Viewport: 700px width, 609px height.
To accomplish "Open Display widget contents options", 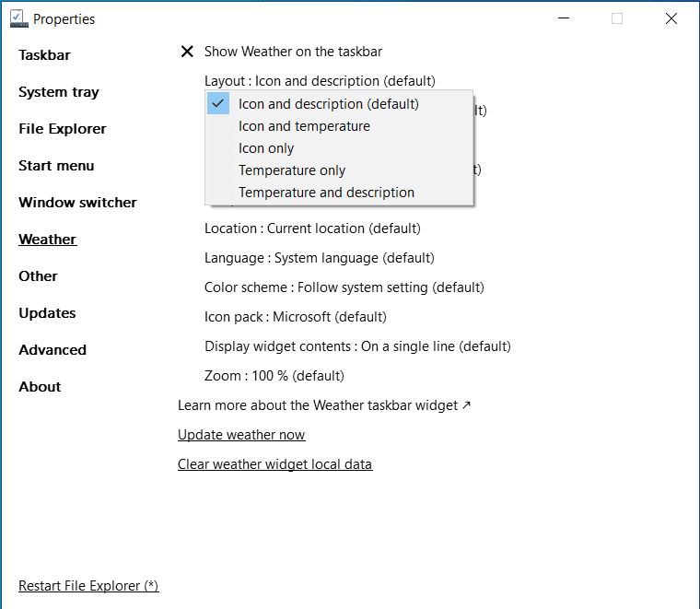I will click(357, 346).
